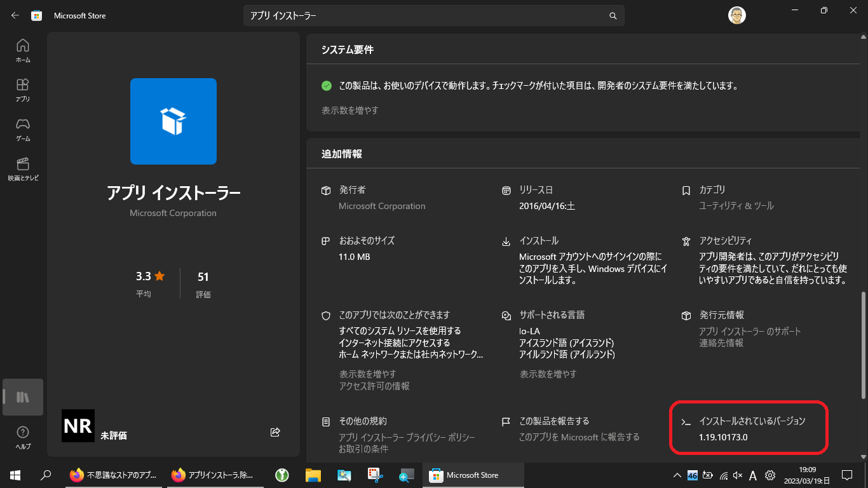Click the installed version 1.19.10173.0 text
Image resolution: width=868 pixels, height=488 pixels.
723,437
